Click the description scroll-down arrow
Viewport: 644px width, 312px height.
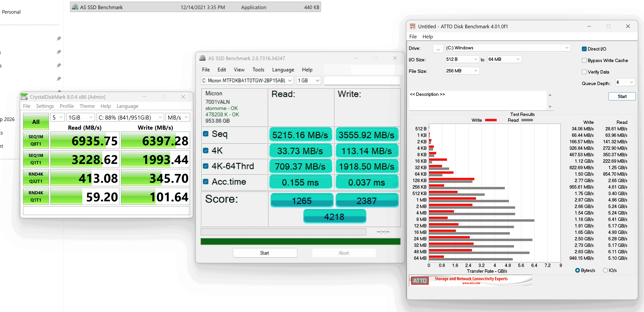[x=550, y=107]
